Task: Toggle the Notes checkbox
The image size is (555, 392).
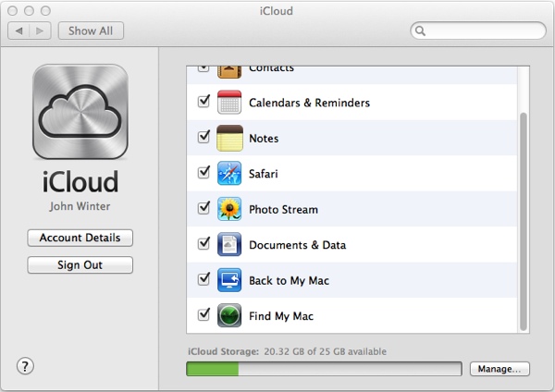Action: [203, 137]
